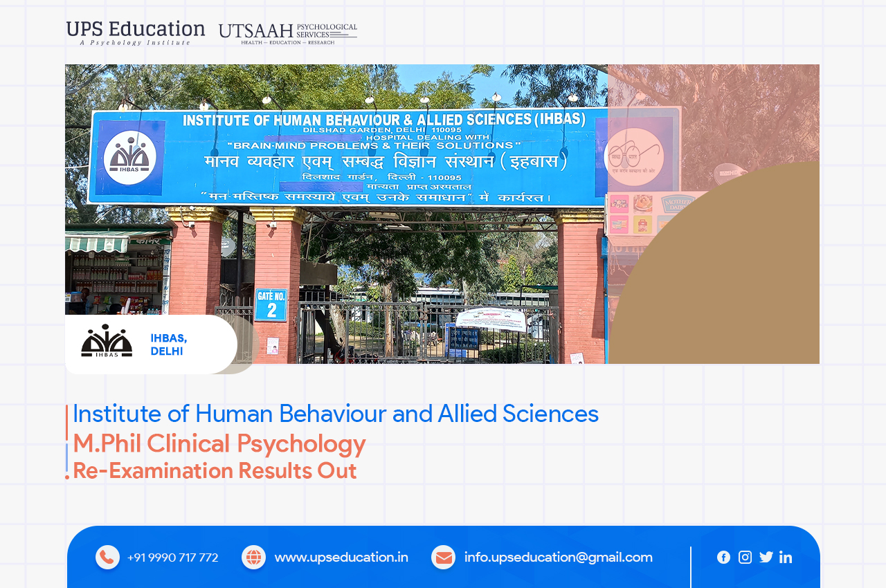Image resolution: width=886 pixels, height=588 pixels.
Task: Select the 'IHBAS, DELHI' label
Action: pos(169,344)
